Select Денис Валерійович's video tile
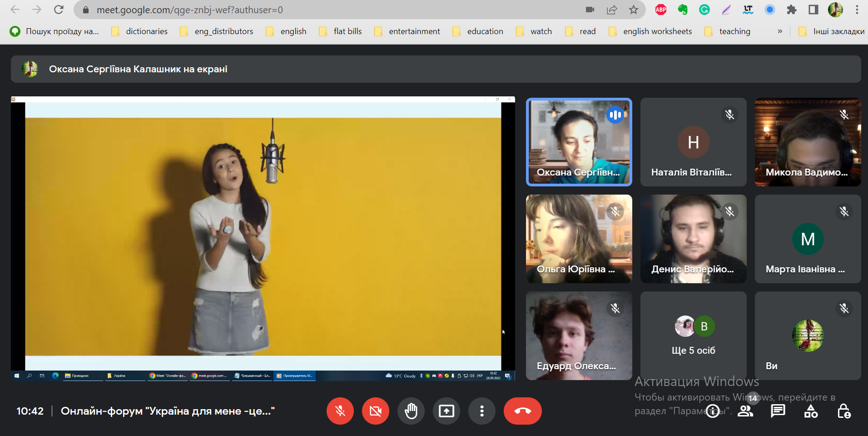 click(x=694, y=239)
